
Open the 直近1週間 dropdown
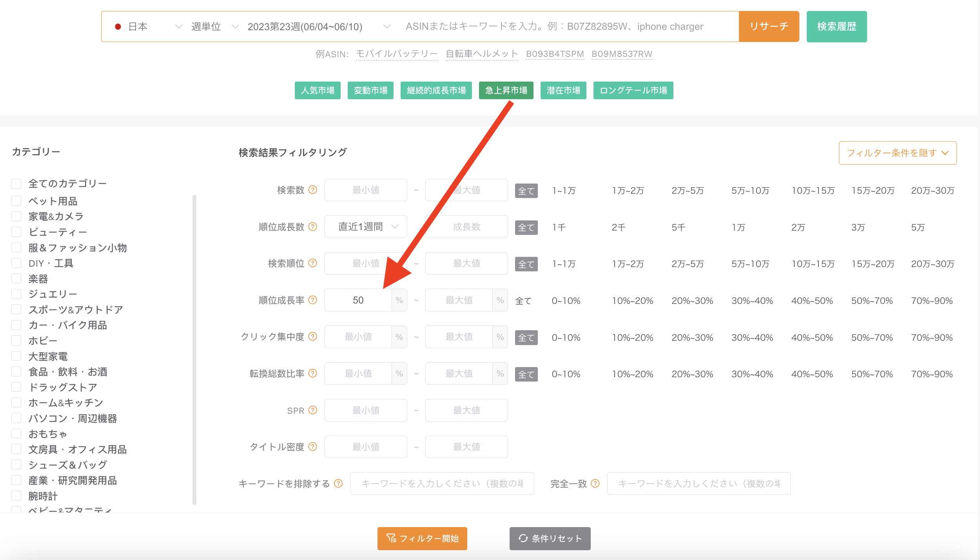pos(366,227)
